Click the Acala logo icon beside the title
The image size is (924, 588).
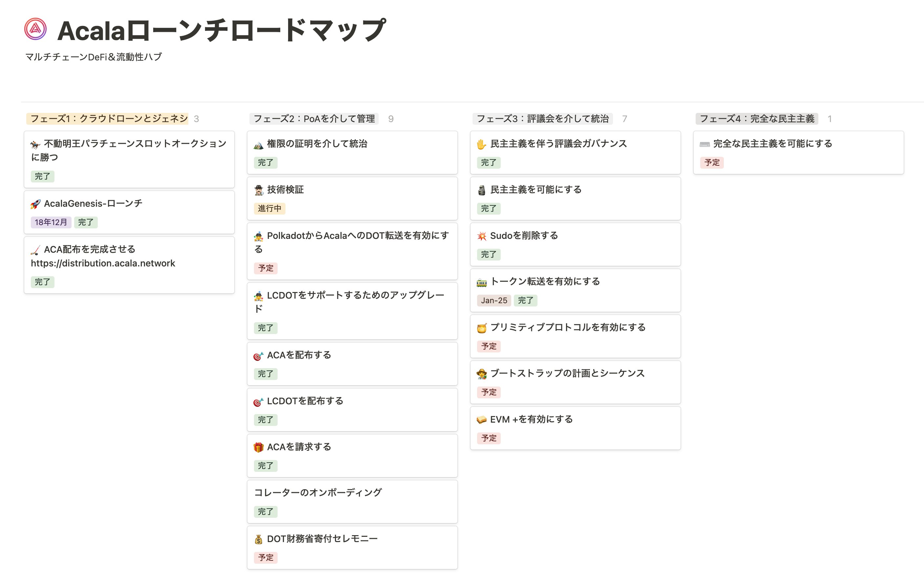point(35,29)
